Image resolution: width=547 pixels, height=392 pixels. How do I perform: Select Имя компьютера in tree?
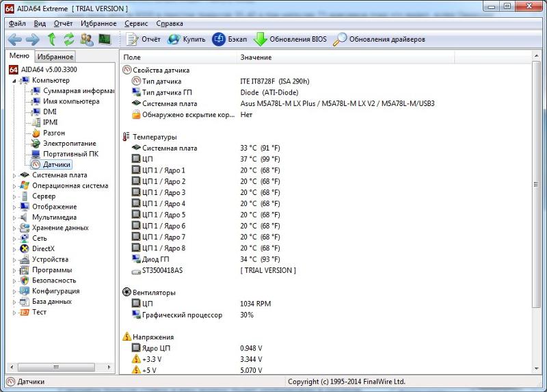coord(71,101)
